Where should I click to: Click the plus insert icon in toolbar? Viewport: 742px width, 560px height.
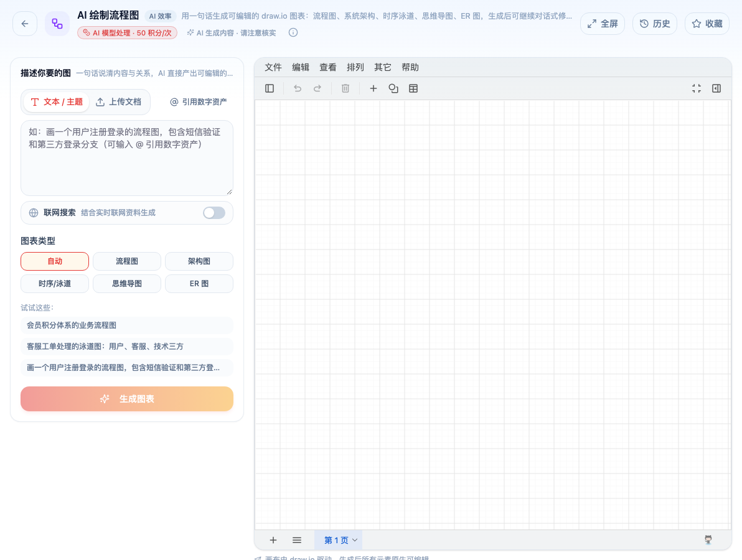tap(373, 88)
